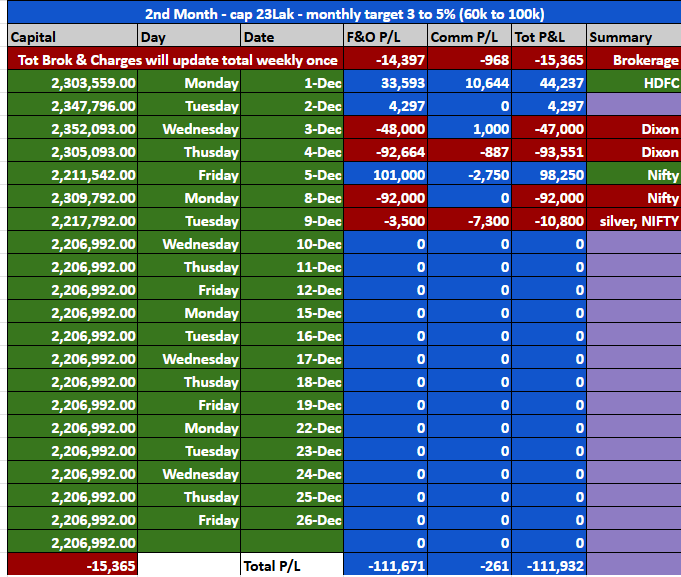Select the 12-Dec date cell
The width and height of the screenshot is (681, 577).
[x=292, y=290]
